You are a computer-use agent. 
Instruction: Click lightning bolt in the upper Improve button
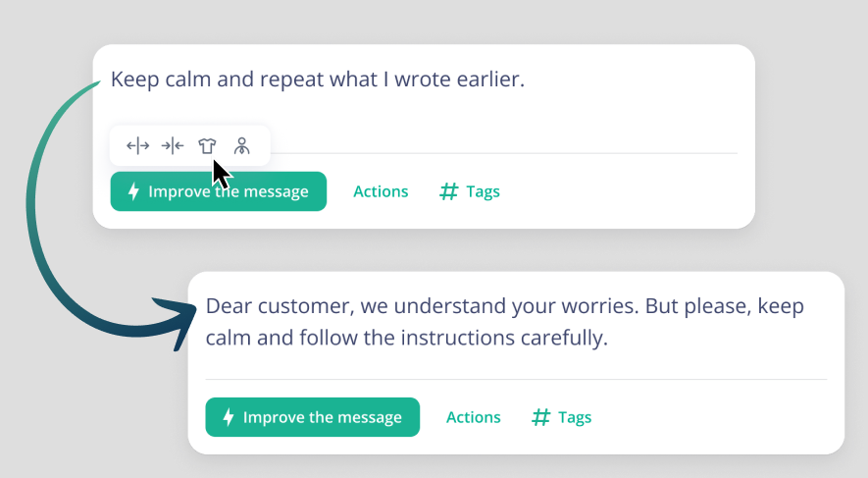(133, 191)
